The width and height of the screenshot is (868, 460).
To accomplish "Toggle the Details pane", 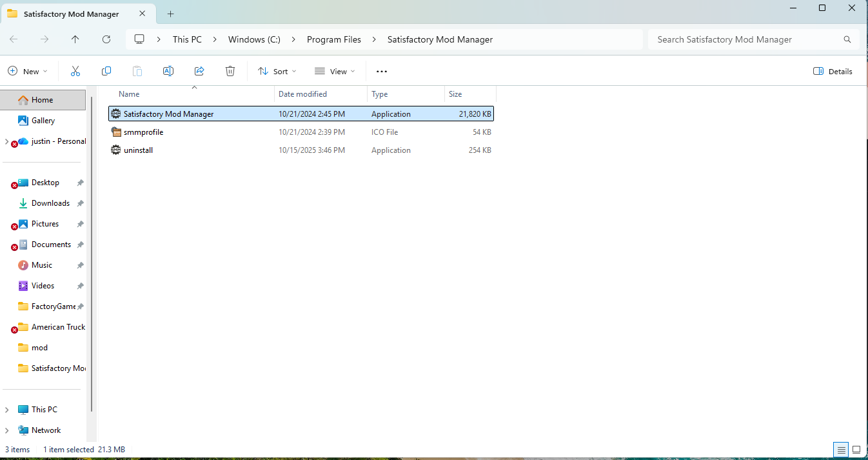I will click(833, 72).
